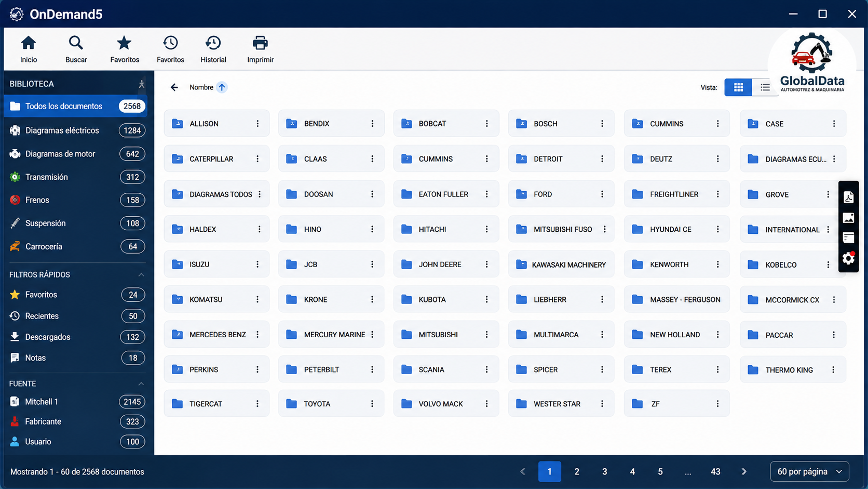Open the Historial toolbar item
The width and height of the screenshot is (868, 489).
point(213,49)
